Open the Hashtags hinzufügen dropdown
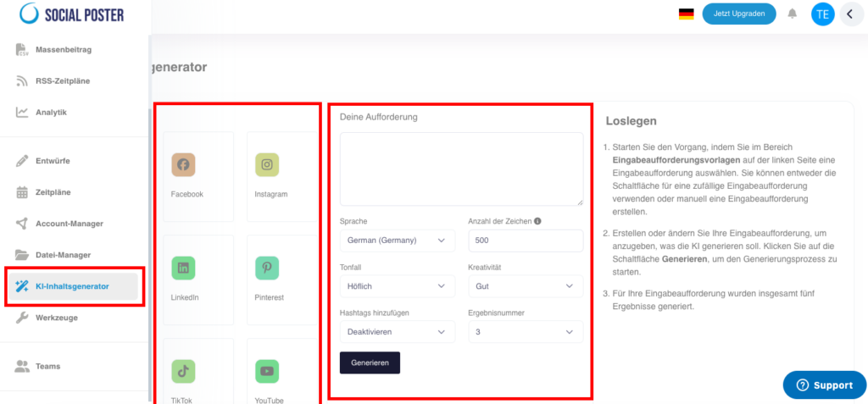Image resolution: width=868 pixels, height=404 pixels. pos(397,331)
